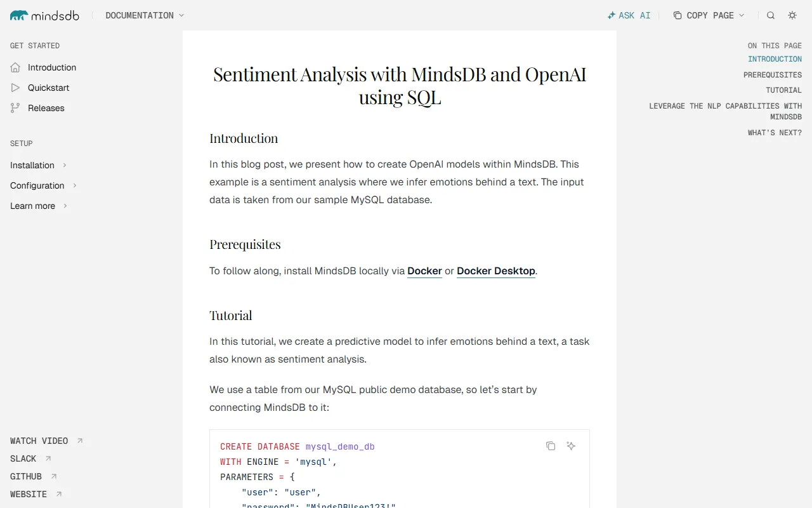Click the sparkle icon on the code block
Viewport: 812px width, 508px height.
click(x=571, y=446)
